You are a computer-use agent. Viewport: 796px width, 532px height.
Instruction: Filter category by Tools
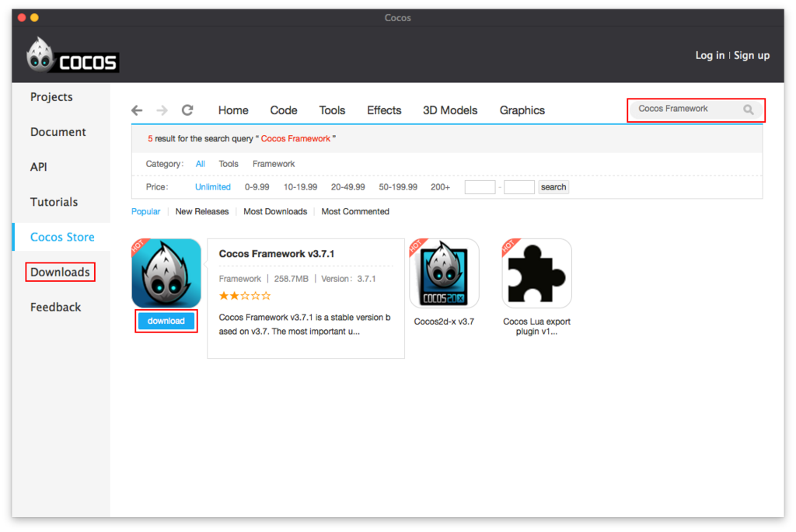tap(229, 164)
